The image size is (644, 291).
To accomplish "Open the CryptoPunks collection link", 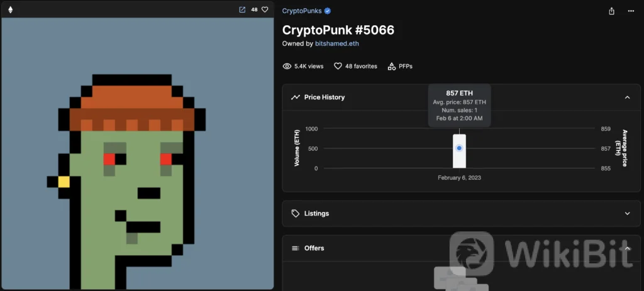I will 302,11.
